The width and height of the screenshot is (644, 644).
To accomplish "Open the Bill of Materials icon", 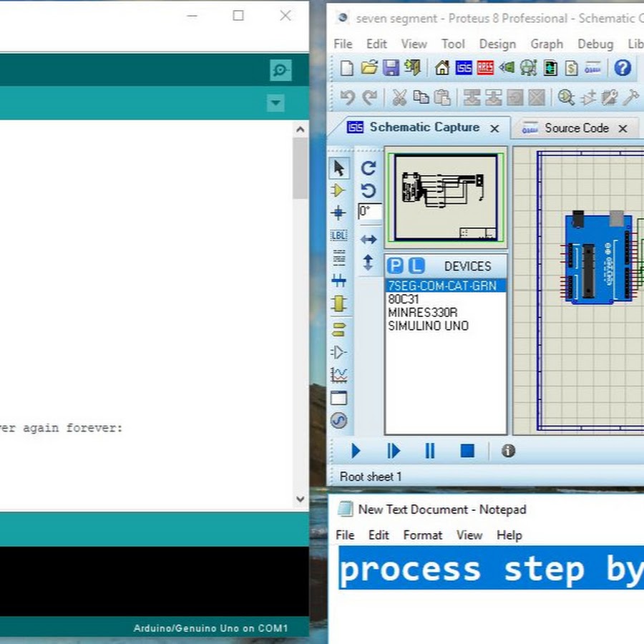I will [571, 68].
